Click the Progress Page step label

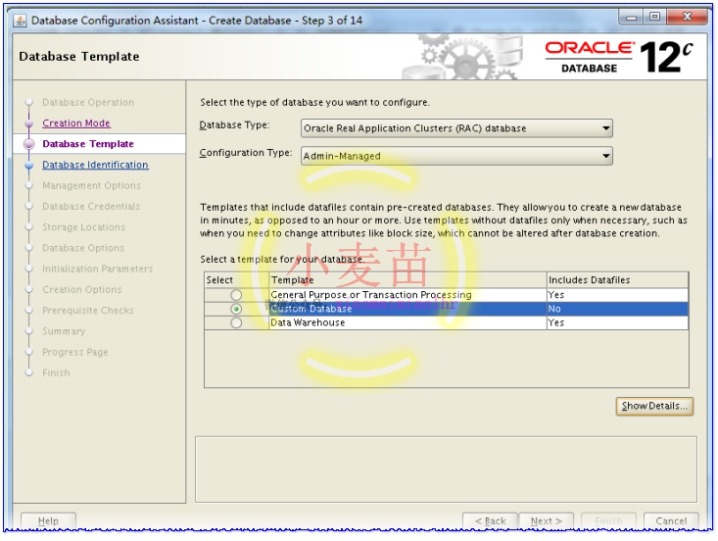click(x=75, y=352)
